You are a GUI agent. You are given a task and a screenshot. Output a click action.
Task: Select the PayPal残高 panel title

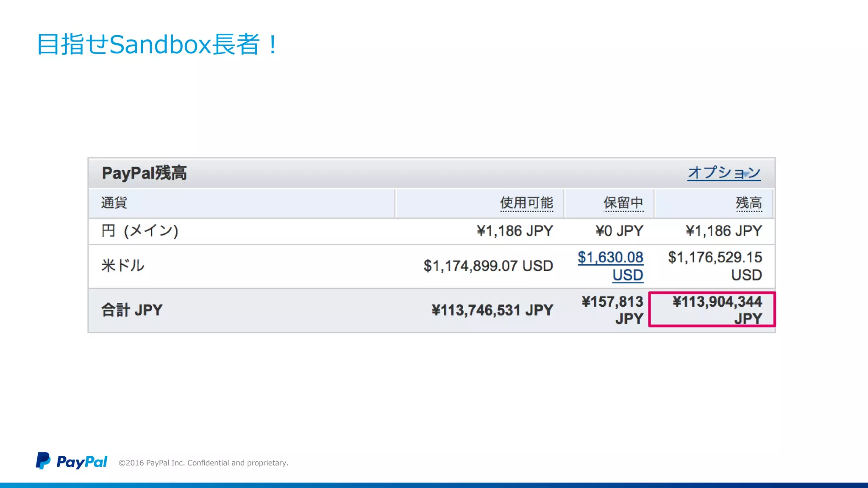coord(144,173)
